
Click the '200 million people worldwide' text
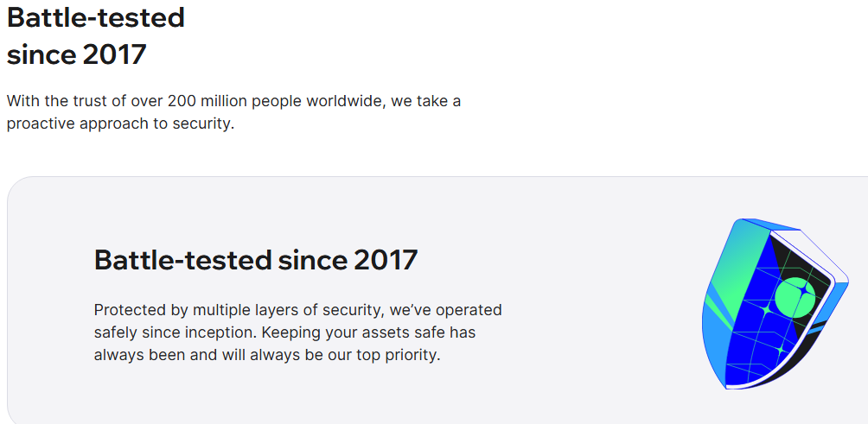[277, 101]
